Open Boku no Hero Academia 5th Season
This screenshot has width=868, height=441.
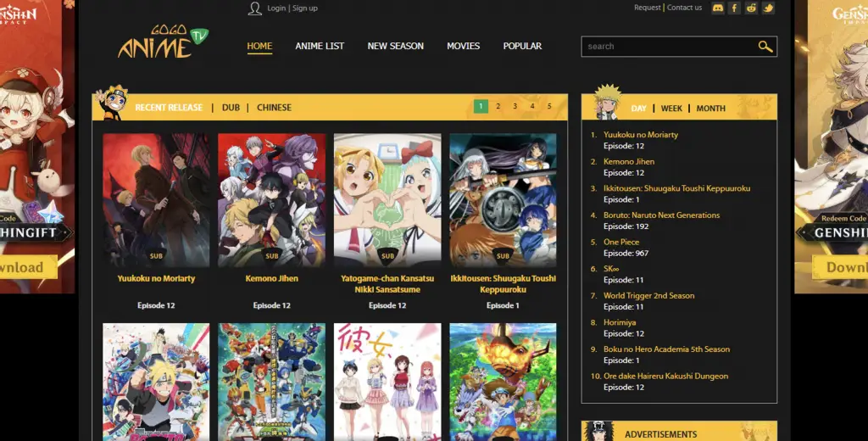point(666,349)
